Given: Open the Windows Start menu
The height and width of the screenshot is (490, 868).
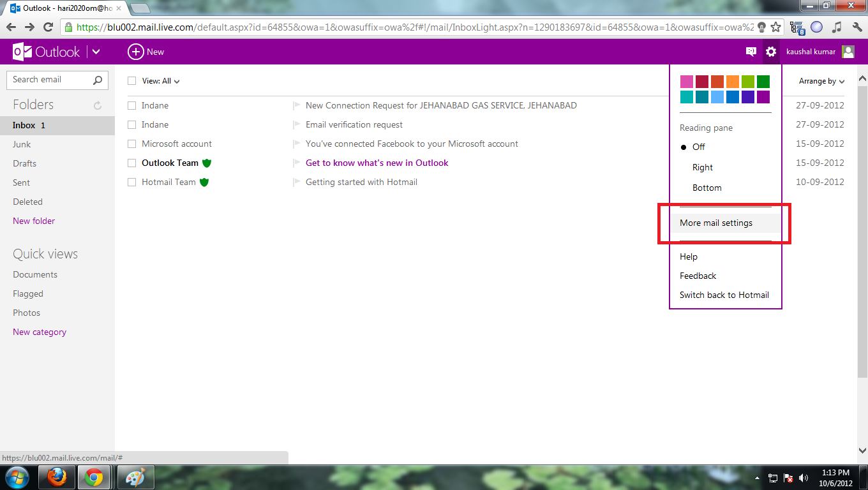Looking at the screenshot, I should 16,477.
